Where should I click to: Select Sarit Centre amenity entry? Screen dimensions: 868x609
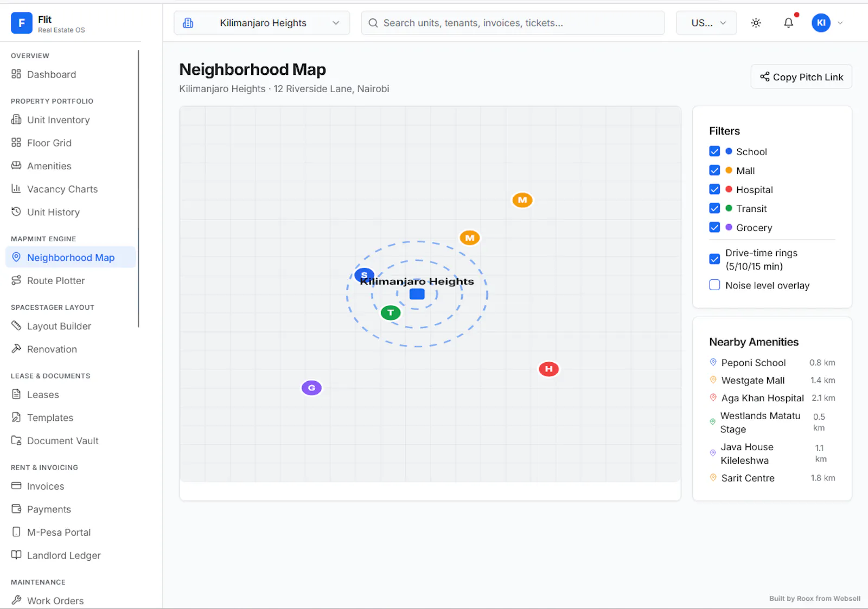[772, 478]
